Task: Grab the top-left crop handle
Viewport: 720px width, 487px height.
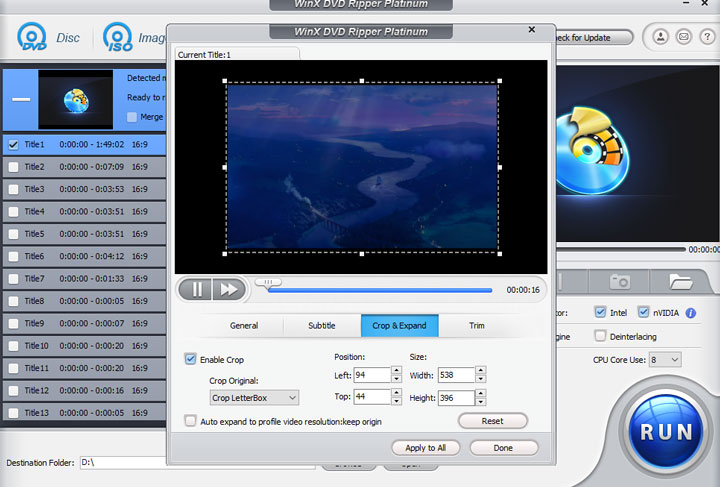Action: click(x=225, y=81)
